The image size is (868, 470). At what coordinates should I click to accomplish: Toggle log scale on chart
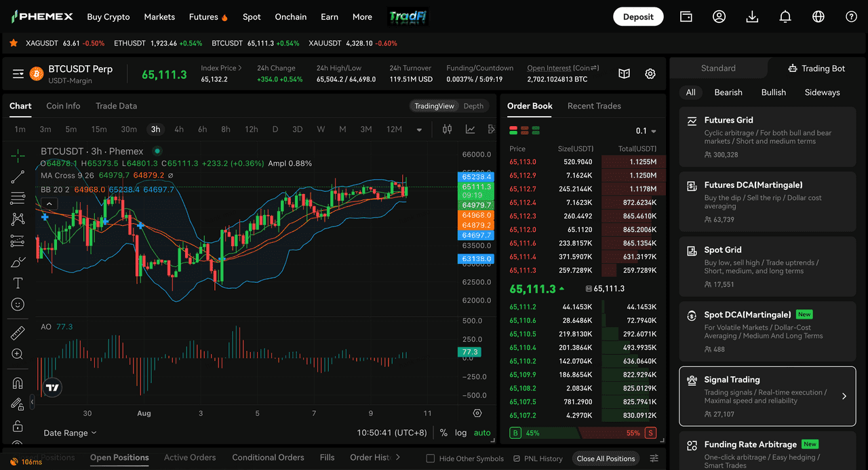point(460,433)
